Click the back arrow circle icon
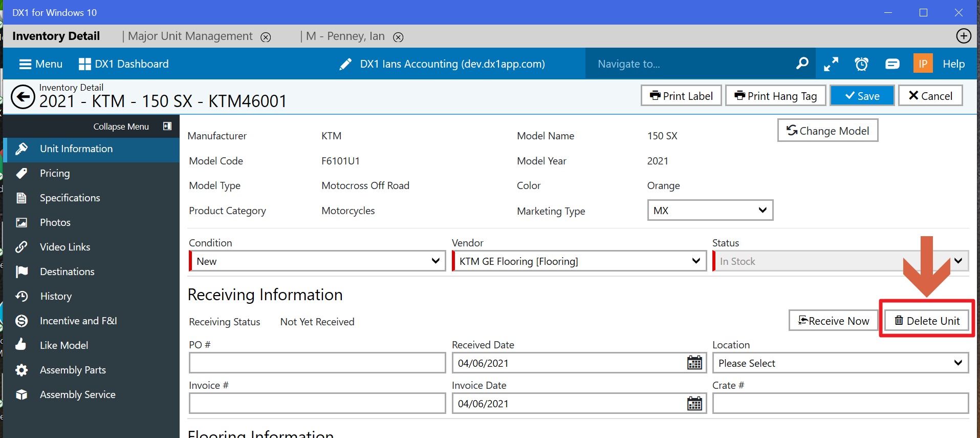The height and width of the screenshot is (438, 980). (x=23, y=97)
